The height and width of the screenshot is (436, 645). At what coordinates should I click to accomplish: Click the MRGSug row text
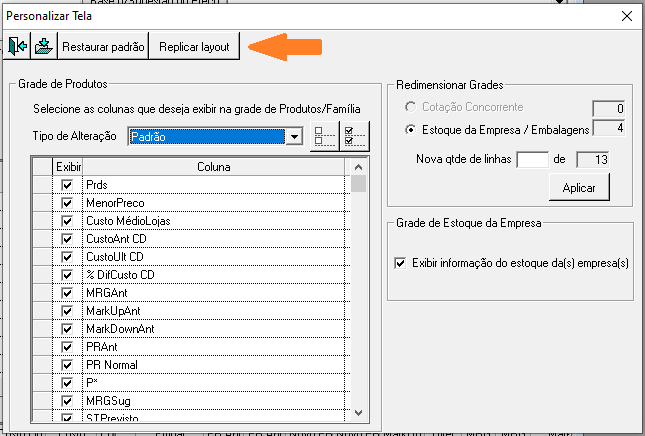point(108,401)
